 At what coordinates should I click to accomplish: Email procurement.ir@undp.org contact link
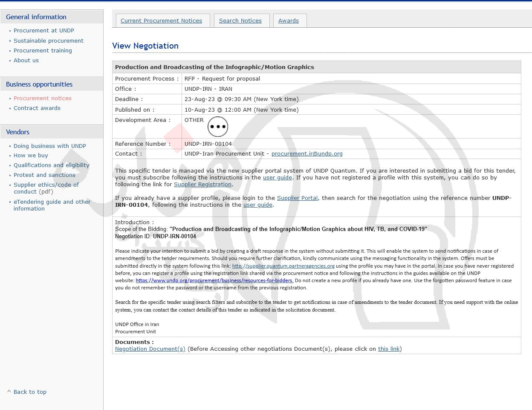(307, 154)
